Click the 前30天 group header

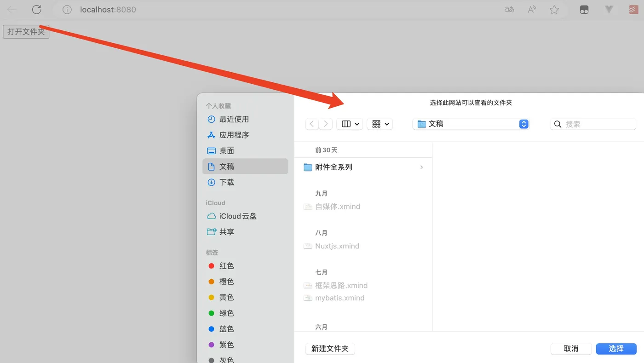point(326,150)
